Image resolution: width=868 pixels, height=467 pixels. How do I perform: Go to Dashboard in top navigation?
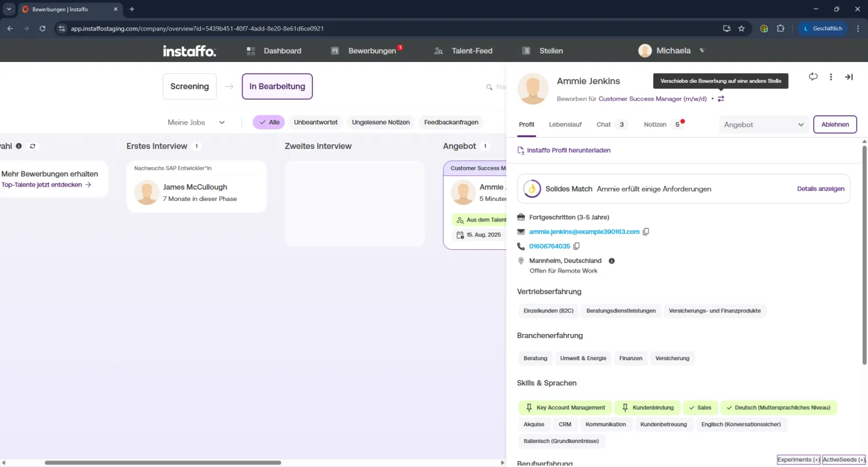[274, 51]
